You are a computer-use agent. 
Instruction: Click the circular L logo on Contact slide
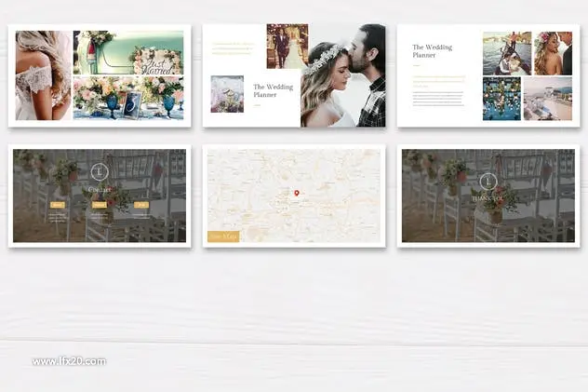pyautogui.click(x=100, y=172)
